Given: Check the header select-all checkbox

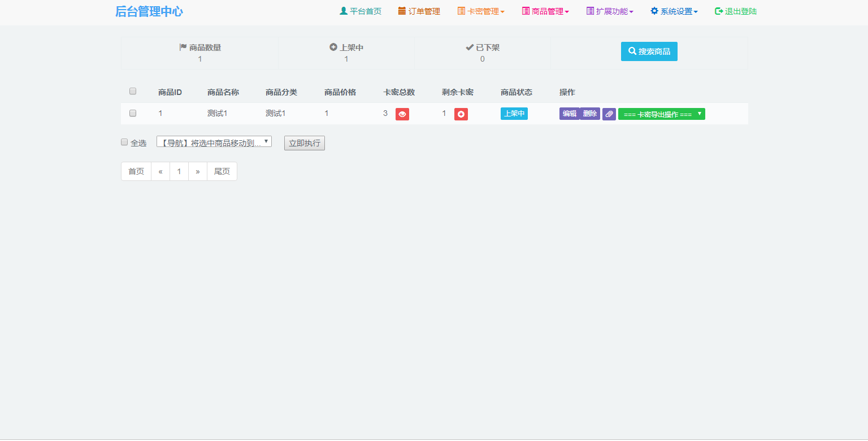Looking at the screenshot, I should point(133,90).
